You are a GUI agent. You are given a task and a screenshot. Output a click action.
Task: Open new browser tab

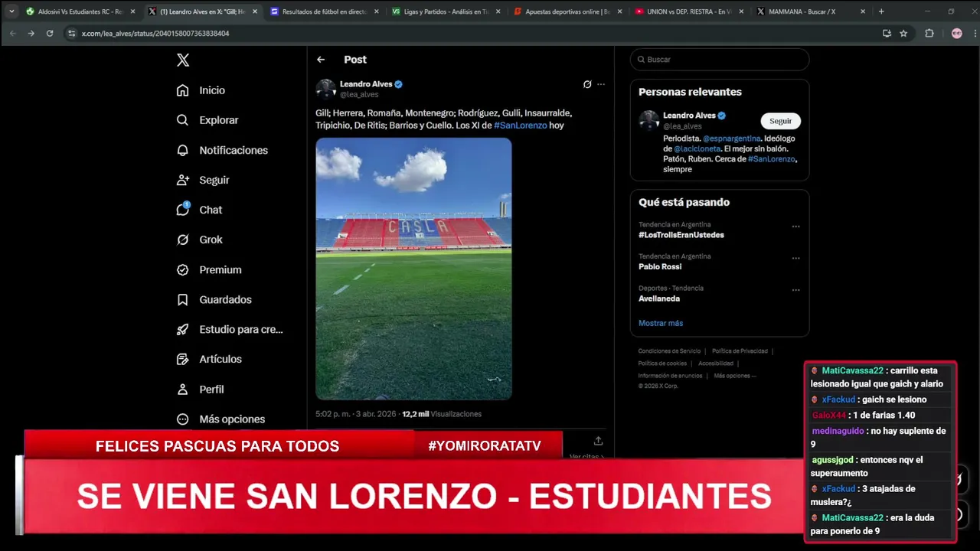[881, 11]
